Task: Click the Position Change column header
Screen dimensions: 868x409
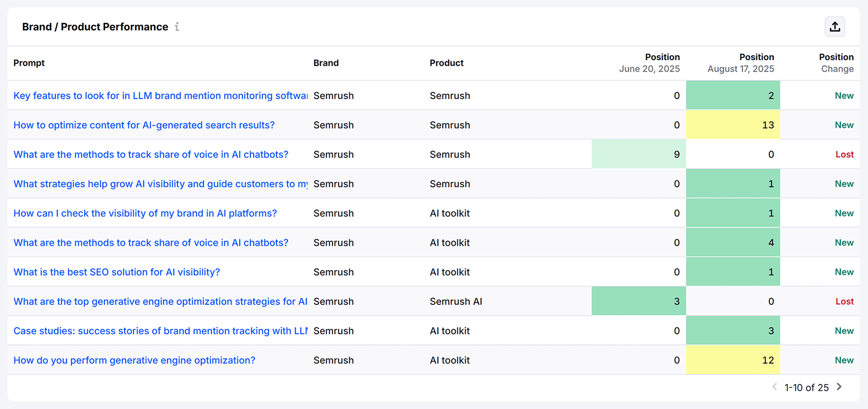Action: [x=836, y=63]
